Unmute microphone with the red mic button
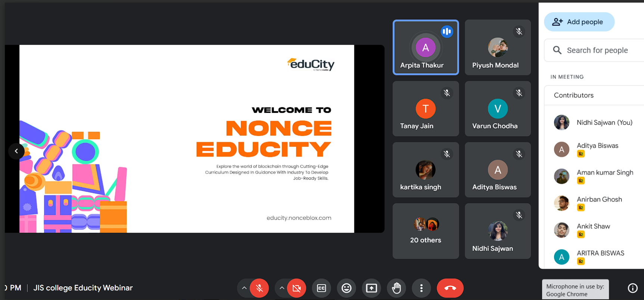 click(259, 288)
